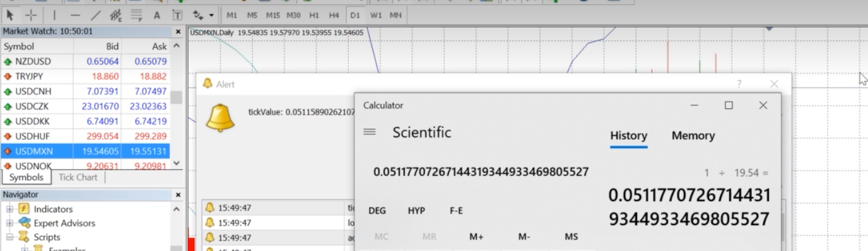
Task: Choose the equidistant channel tool
Action: tap(116, 15)
